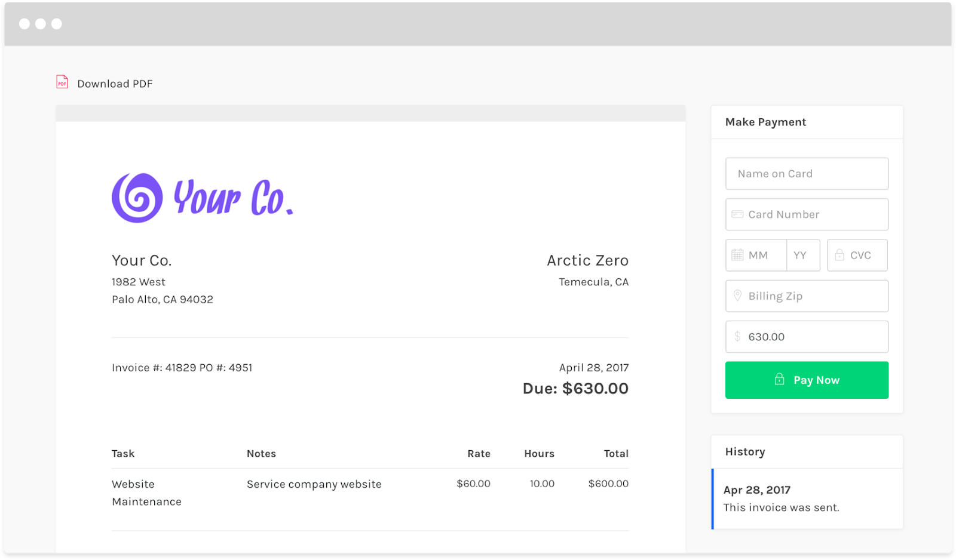Screen dimensions: 956x560
Task: Open the Apr 28, 2017 history entry
Action: point(807,499)
